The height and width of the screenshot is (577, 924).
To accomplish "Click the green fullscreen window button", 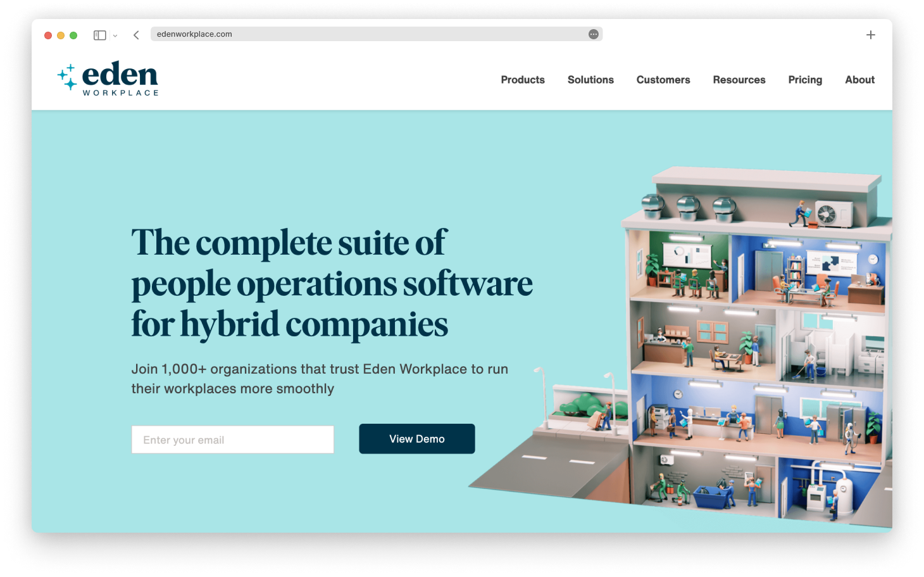I will tap(73, 35).
